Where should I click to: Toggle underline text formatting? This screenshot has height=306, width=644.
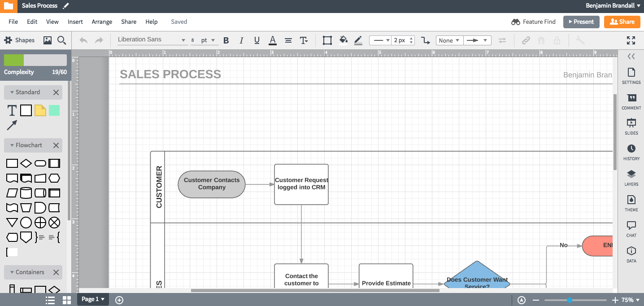click(x=257, y=40)
